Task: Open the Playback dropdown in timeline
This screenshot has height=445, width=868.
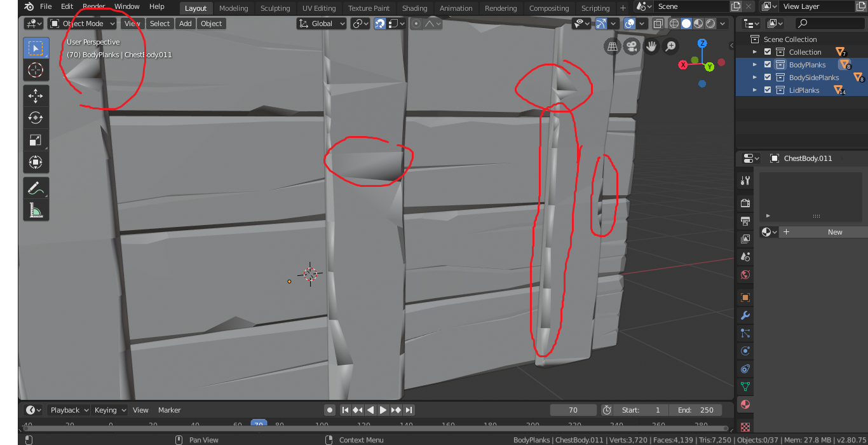Action: point(69,410)
